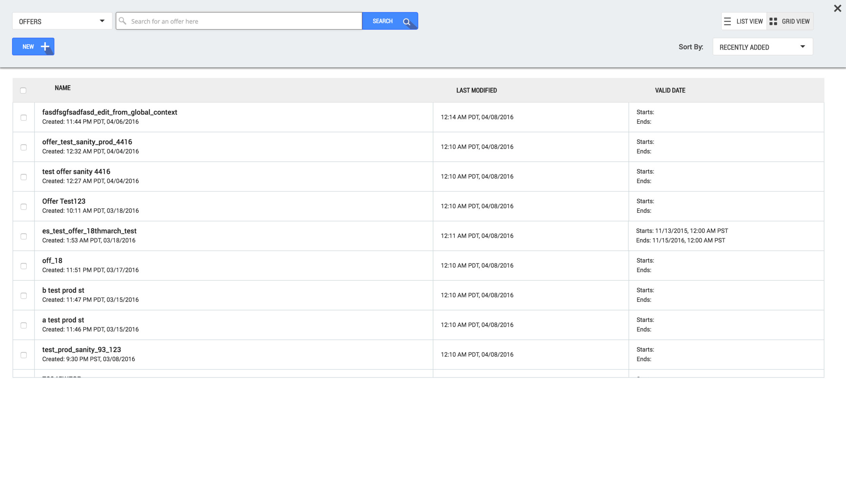
Task: Create a new offer with the New button
Action: click(x=33, y=47)
